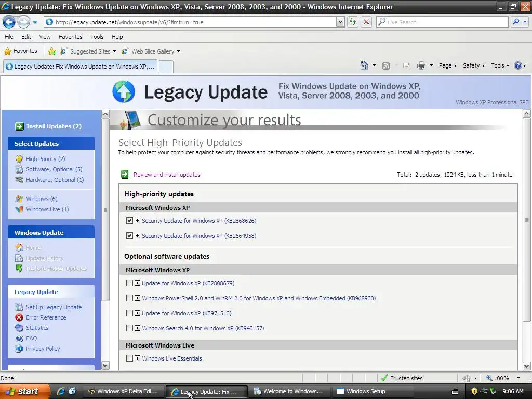Open the File menu
532x399 pixels.
click(x=9, y=37)
